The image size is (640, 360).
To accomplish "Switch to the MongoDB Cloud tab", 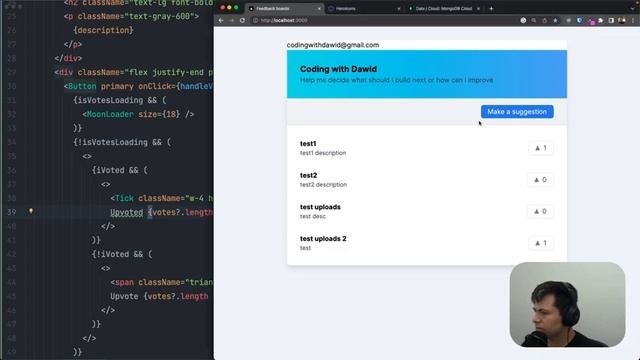I will tap(444, 9).
